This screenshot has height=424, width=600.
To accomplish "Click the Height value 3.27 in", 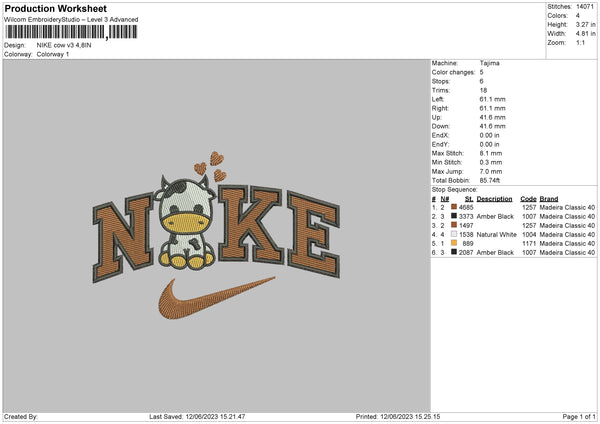I will (585, 24).
